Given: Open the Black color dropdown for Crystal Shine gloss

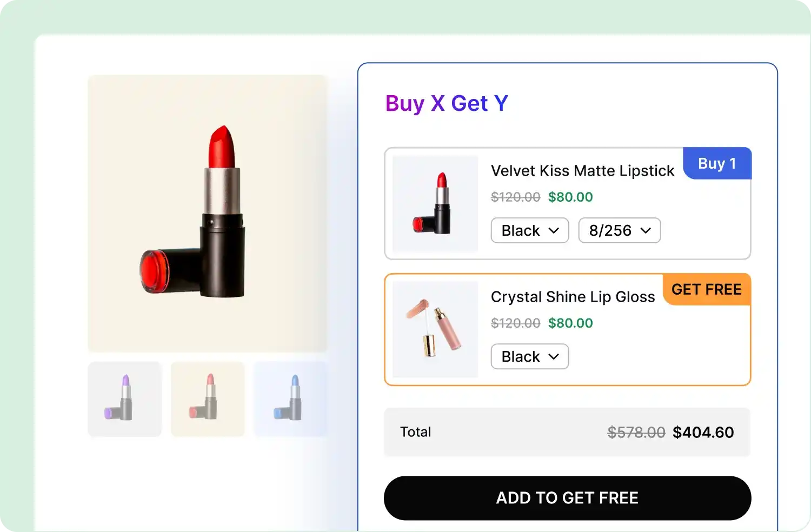Looking at the screenshot, I should 529,356.
